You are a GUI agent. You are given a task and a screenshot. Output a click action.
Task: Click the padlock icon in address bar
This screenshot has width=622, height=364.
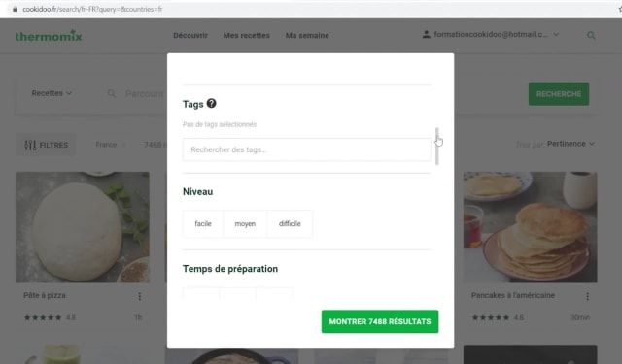15,9
